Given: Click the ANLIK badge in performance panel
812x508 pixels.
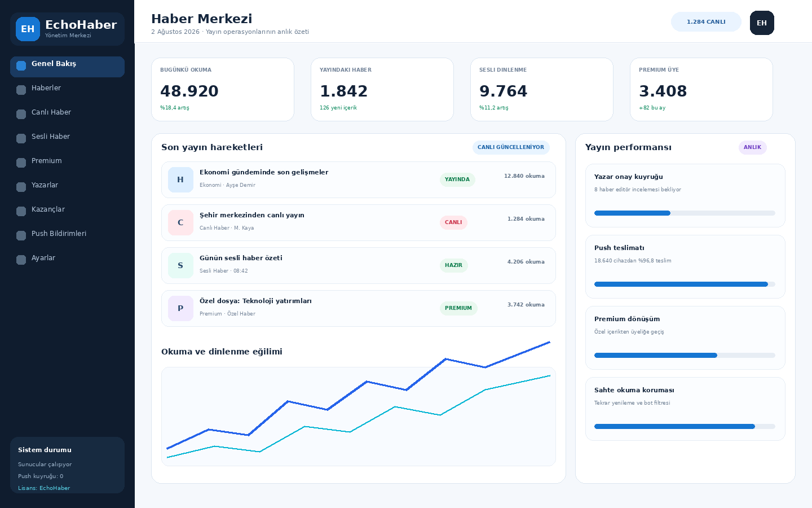Looking at the screenshot, I should pos(752,147).
